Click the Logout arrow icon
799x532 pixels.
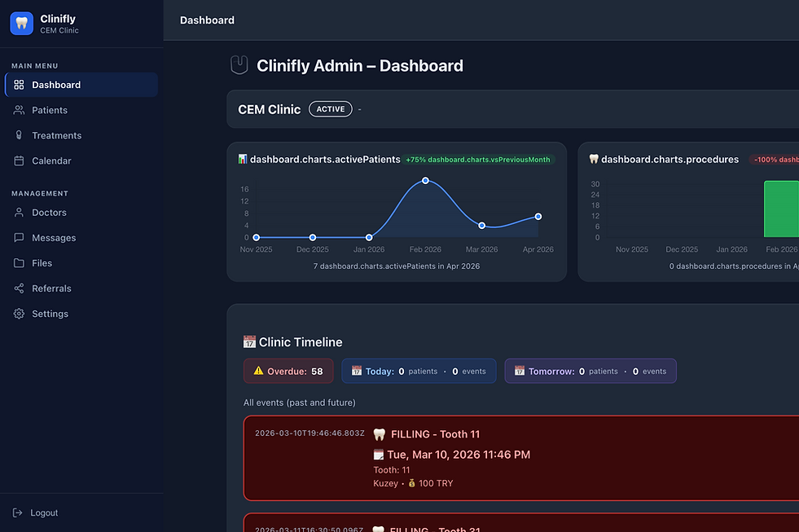(17, 512)
